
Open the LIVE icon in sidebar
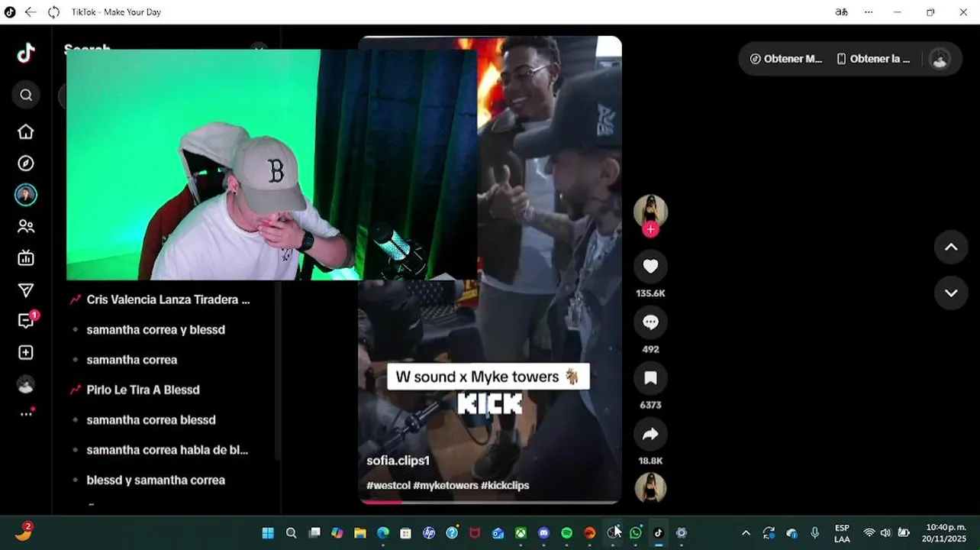pos(26,258)
